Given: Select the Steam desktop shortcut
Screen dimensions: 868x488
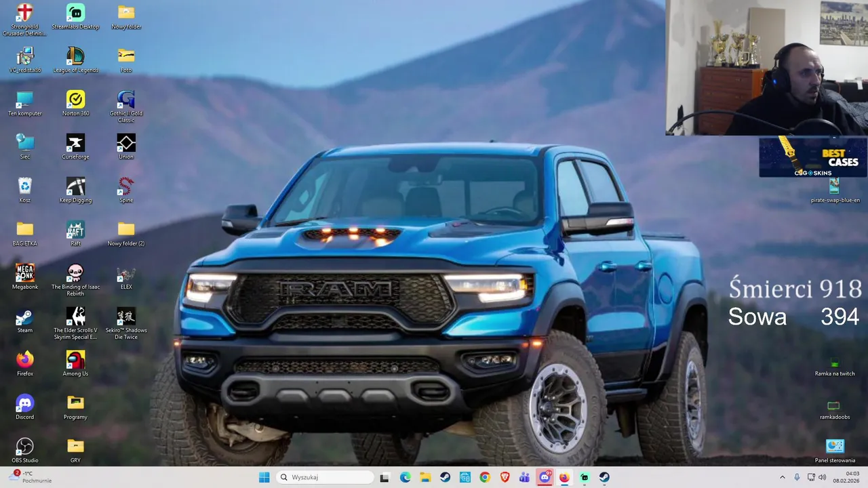Looking at the screenshot, I should coord(25,320).
